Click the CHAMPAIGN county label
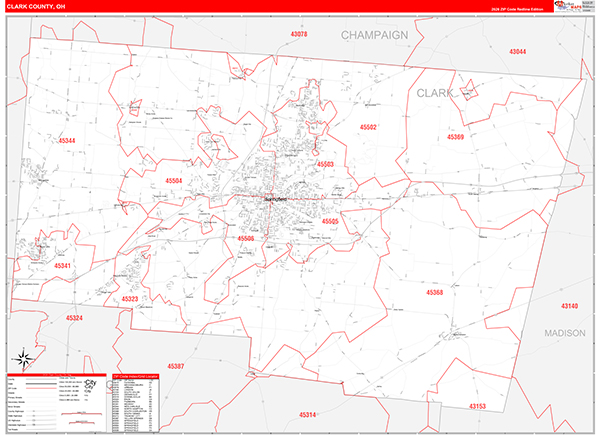This screenshot has height=435, width=600. click(375, 35)
